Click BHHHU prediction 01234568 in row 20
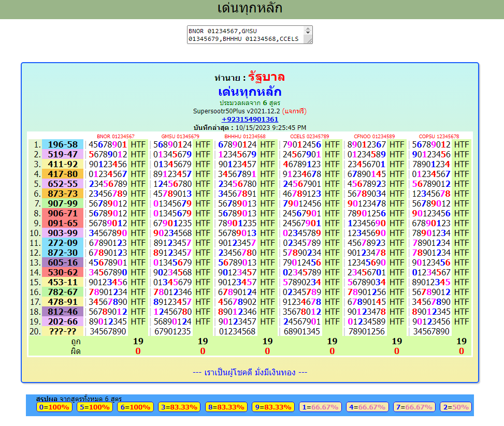This screenshot has width=504, height=426. point(237,331)
